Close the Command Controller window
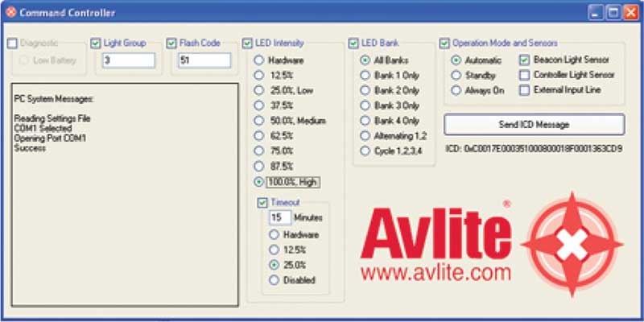 point(631,13)
